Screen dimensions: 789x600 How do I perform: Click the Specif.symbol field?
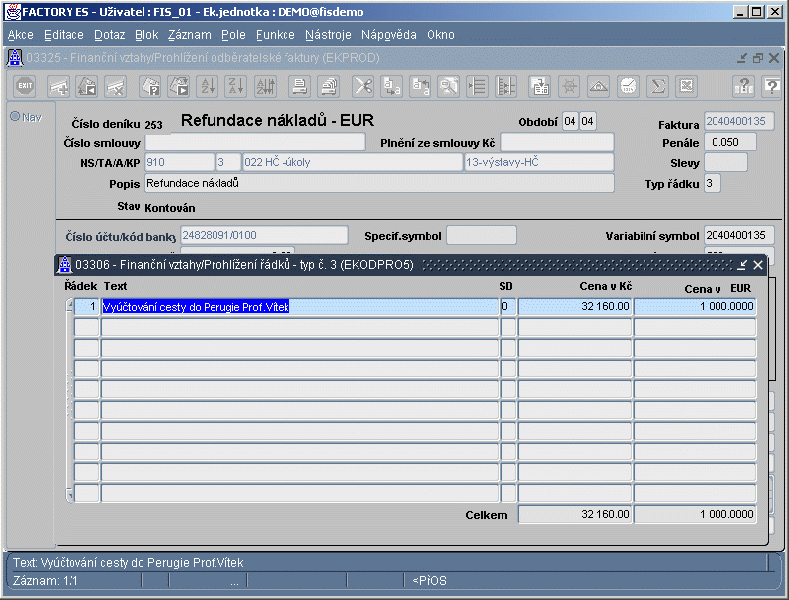481,235
